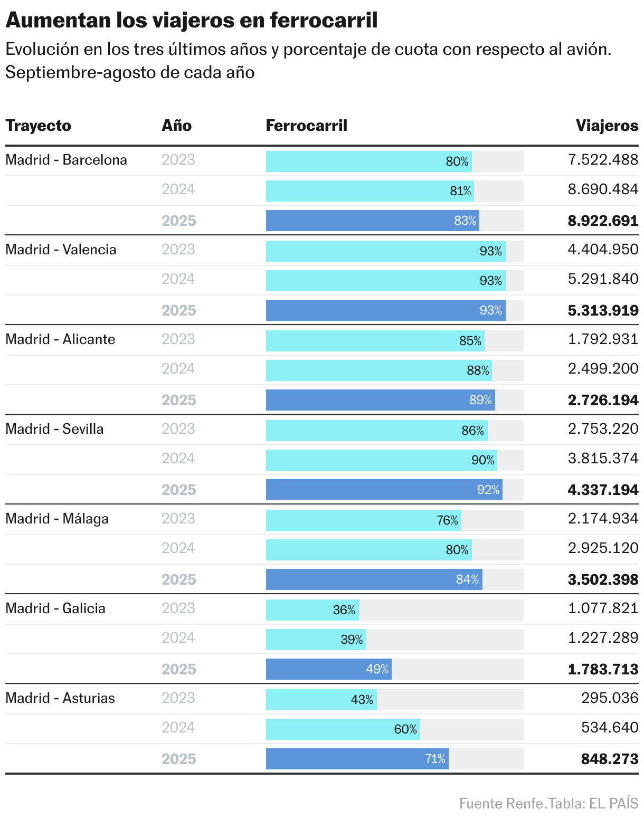Viewport: 644px width, 819px height.
Task: Click the 83% bar for Madrid - Barcelona
Action: point(372,221)
